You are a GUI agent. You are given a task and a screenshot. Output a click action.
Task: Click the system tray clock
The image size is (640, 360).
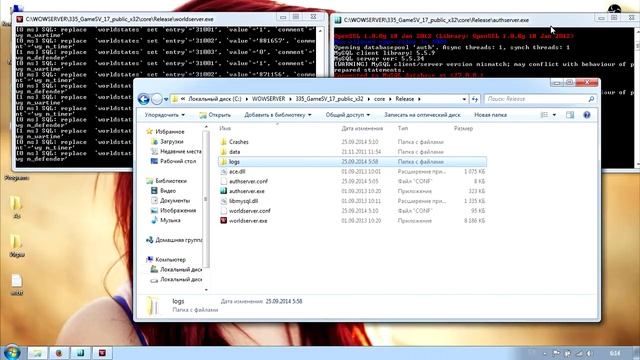point(615,353)
